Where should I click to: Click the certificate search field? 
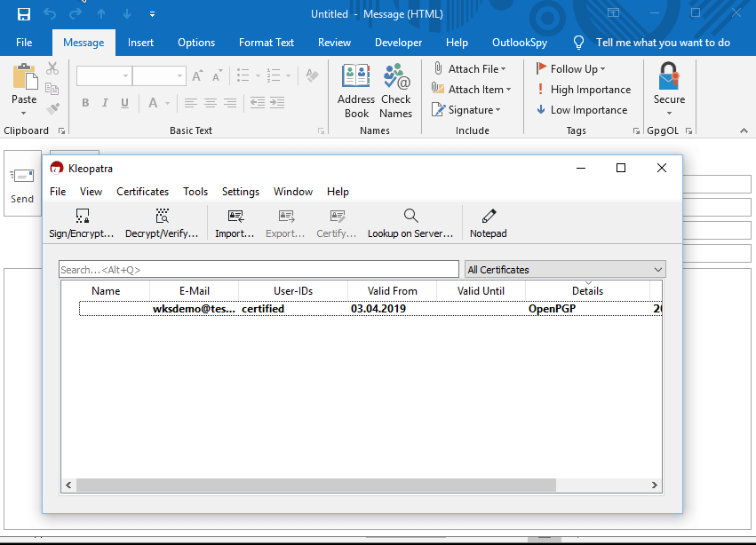(258, 270)
